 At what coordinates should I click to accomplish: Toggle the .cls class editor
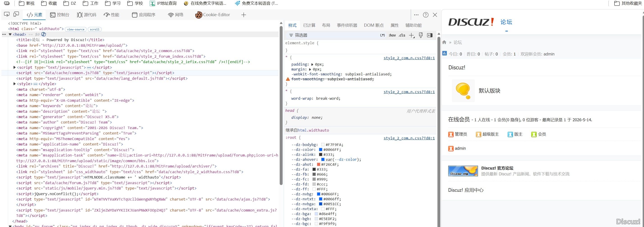point(402,35)
